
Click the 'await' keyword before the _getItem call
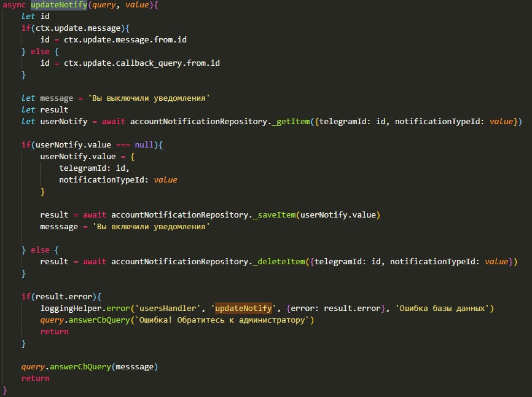[113, 122]
